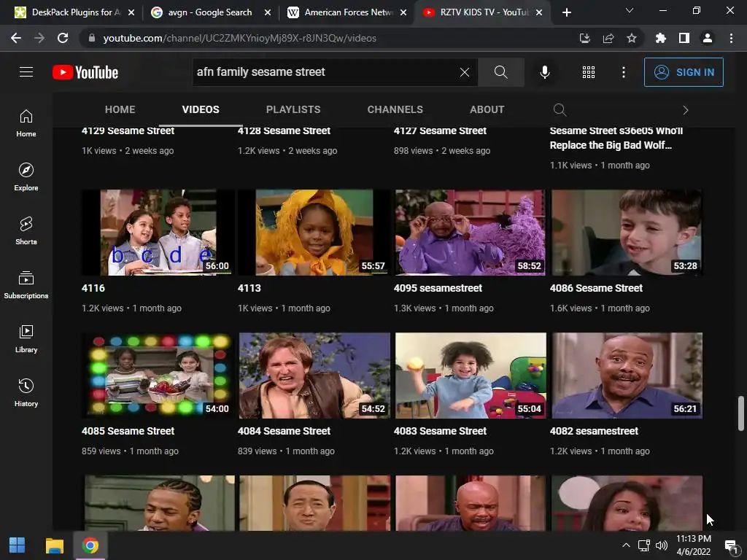Click the SIGN IN button
747x560 pixels.
[684, 72]
